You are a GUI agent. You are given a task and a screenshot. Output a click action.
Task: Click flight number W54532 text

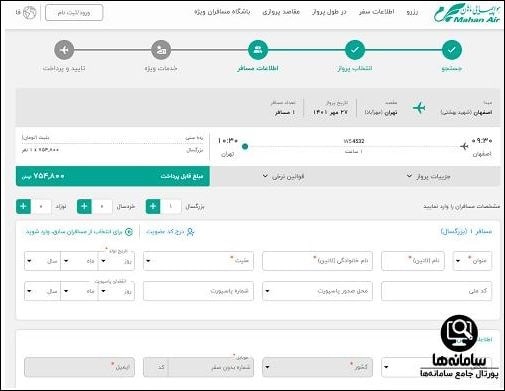(354, 141)
